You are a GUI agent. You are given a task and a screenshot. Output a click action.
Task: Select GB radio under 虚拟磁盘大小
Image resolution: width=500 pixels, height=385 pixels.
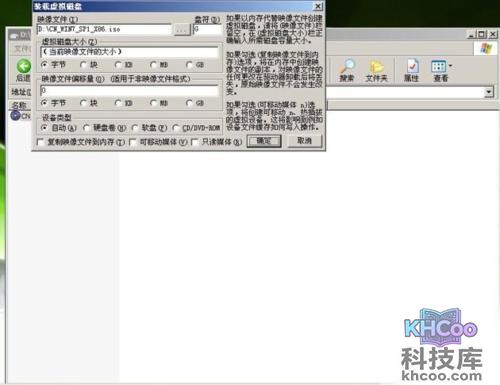click(189, 64)
